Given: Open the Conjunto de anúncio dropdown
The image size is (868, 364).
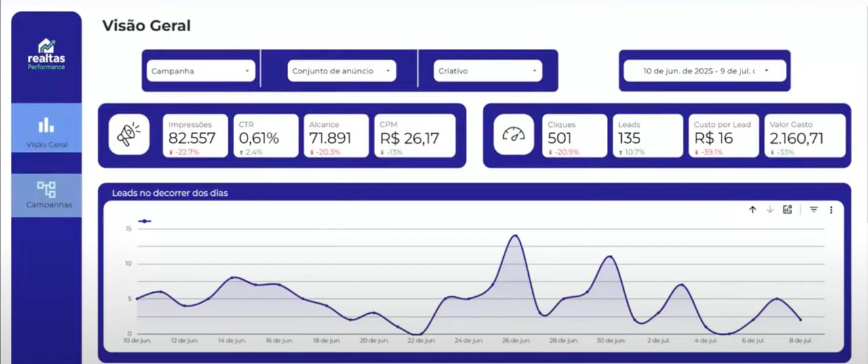Looking at the screenshot, I should point(341,70).
